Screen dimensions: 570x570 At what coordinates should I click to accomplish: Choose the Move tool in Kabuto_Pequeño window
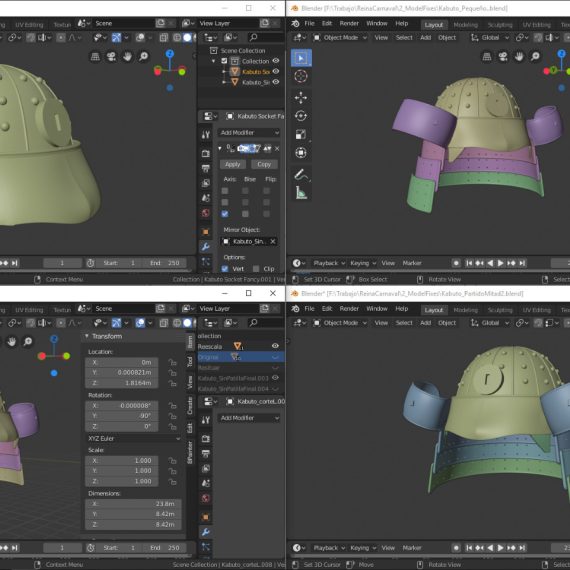(301, 97)
